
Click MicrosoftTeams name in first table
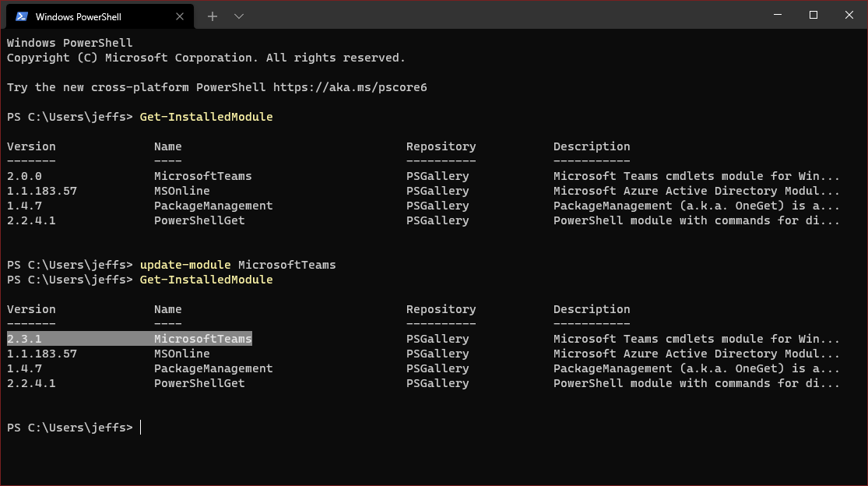(202, 176)
